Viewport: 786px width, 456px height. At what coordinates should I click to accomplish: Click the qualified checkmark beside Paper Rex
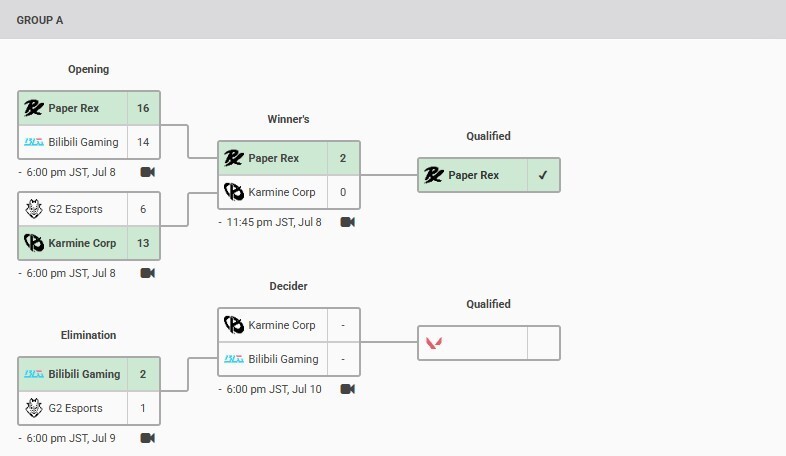tap(543, 175)
